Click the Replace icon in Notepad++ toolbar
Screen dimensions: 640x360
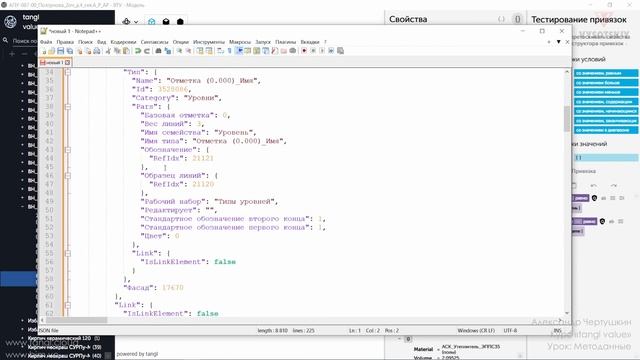point(167,51)
